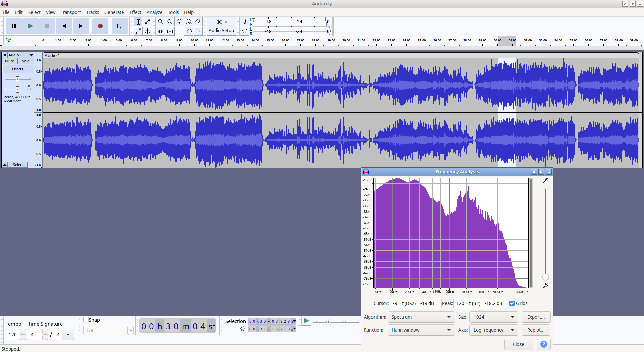Click the spectrum plot vertical scrollbar
The height and width of the screenshot is (352, 644).
point(531,233)
